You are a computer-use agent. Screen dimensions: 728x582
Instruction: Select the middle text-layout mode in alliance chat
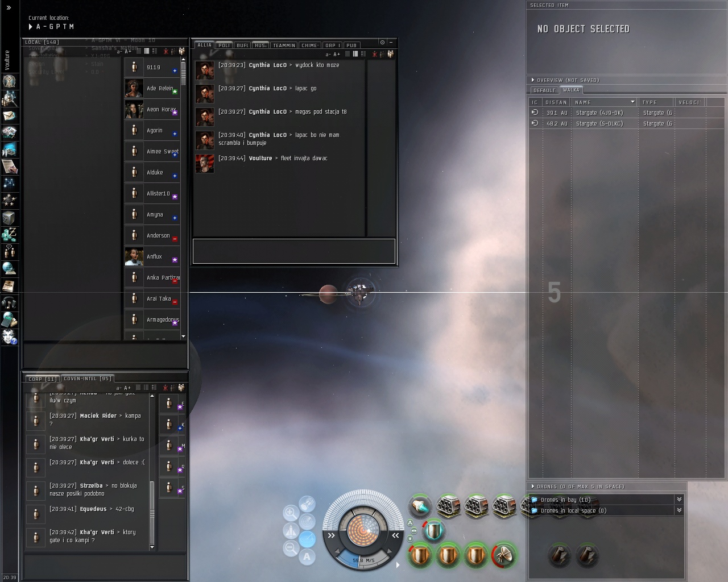tap(355, 54)
